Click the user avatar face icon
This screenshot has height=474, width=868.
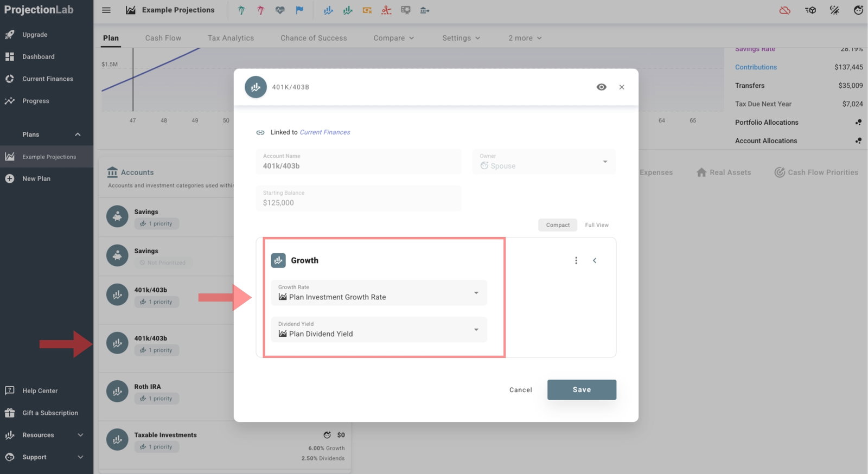click(x=858, y=10)
